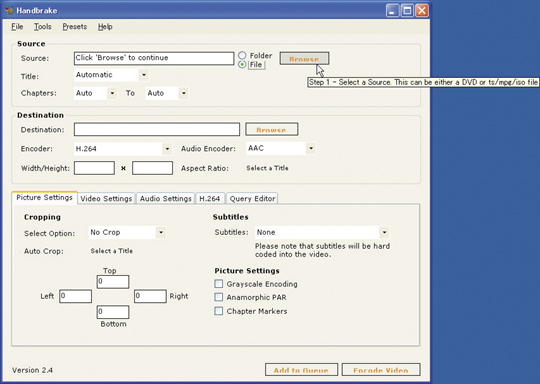Image resolution: width=540 pixels, height=384 pixels.
Task: Click the 'Select a Title' aspect ratio text
Action: [x=267, y=168]
